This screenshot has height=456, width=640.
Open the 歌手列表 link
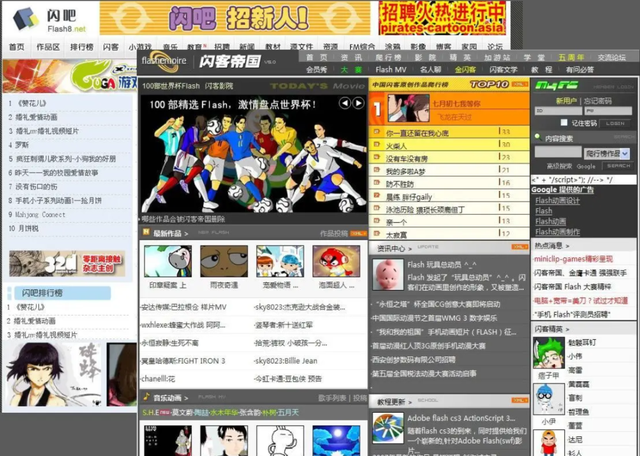click(332, 398)
